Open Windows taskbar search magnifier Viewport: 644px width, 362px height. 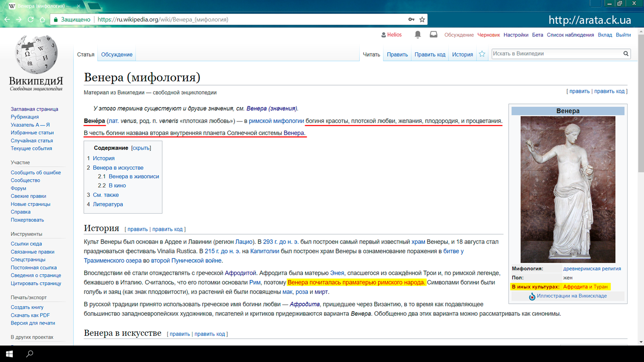pyautogui.click(x=30, y=354)
